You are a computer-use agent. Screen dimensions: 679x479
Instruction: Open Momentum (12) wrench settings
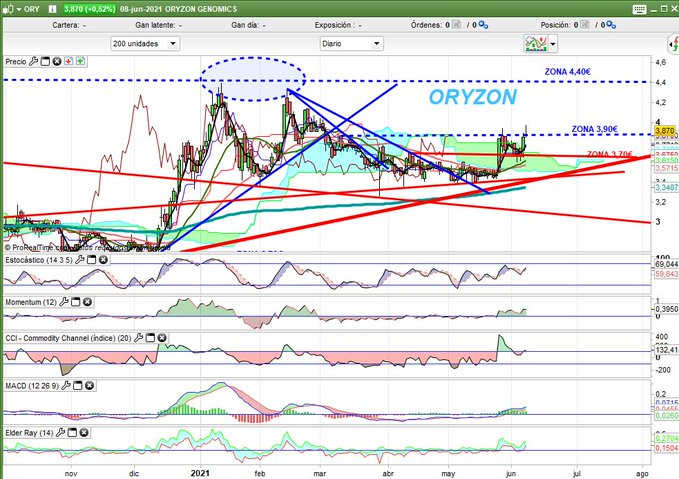point(64,302)
